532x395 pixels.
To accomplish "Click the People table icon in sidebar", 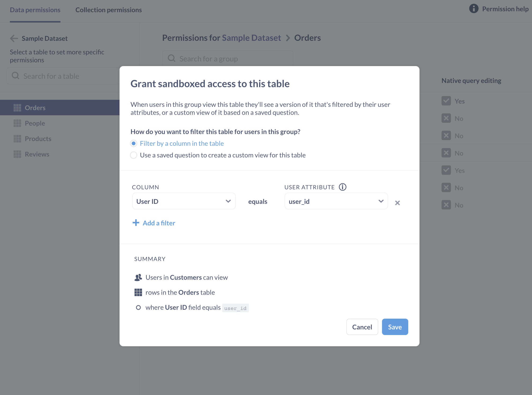I will click(17, 123).
